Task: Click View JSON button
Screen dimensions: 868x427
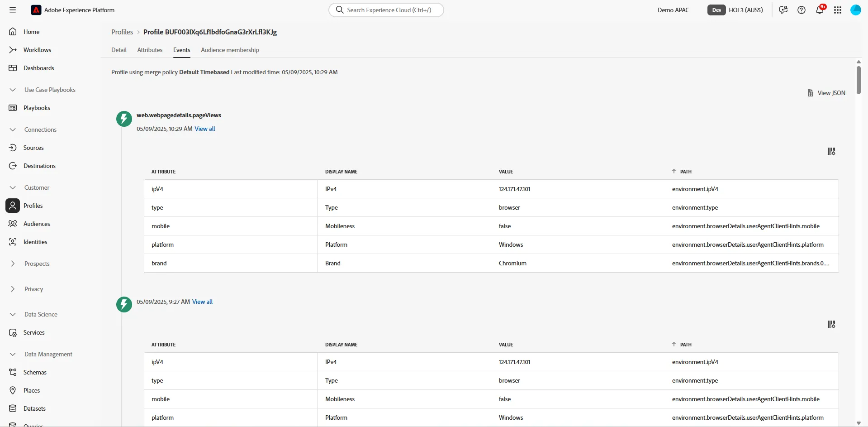Action: pos(826,93)
